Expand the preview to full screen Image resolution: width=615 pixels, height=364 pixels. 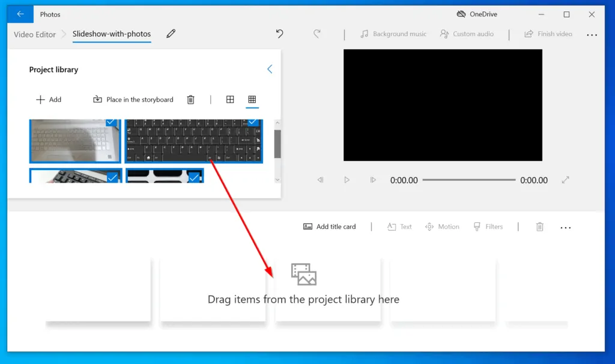(565, 180)
